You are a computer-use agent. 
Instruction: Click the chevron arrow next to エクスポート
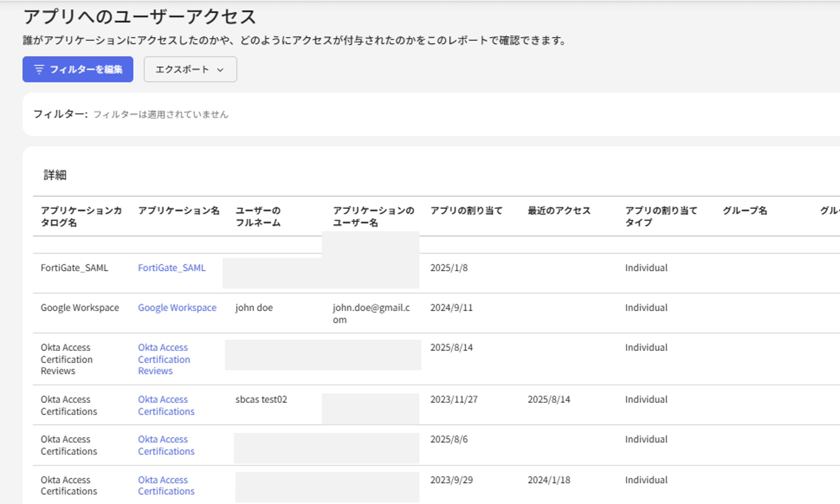220,70
